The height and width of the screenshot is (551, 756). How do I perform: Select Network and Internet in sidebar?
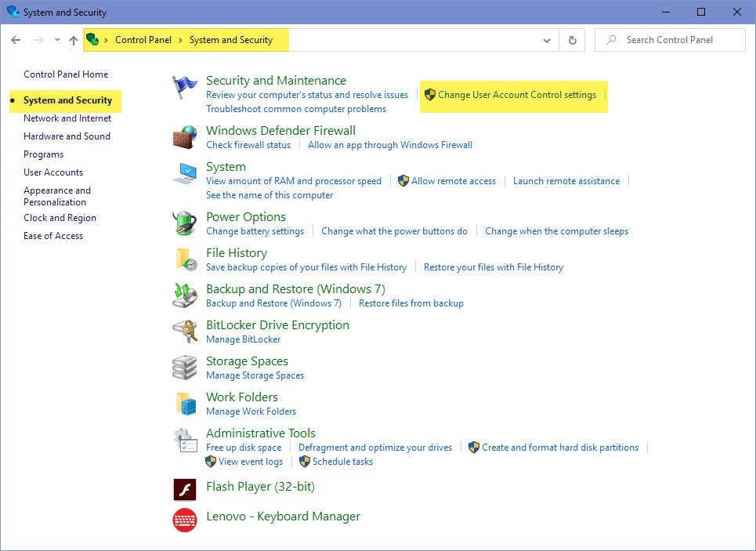click(67, 118)
